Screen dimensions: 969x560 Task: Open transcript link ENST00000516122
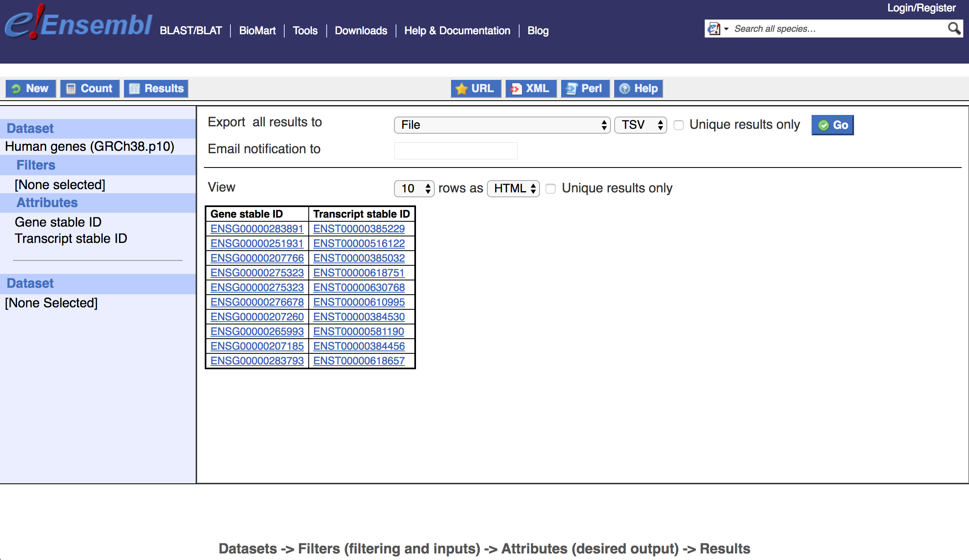click(359, 243)
